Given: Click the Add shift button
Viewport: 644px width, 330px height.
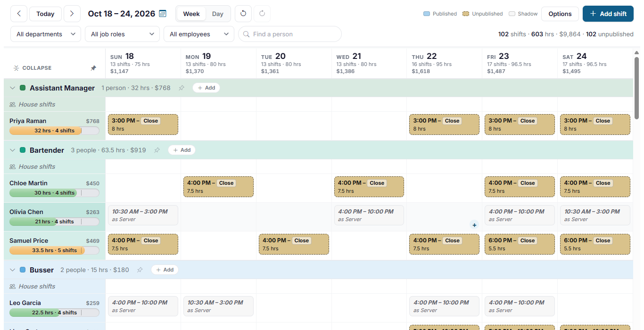Looking at the screenshot, I should (608, 14).
